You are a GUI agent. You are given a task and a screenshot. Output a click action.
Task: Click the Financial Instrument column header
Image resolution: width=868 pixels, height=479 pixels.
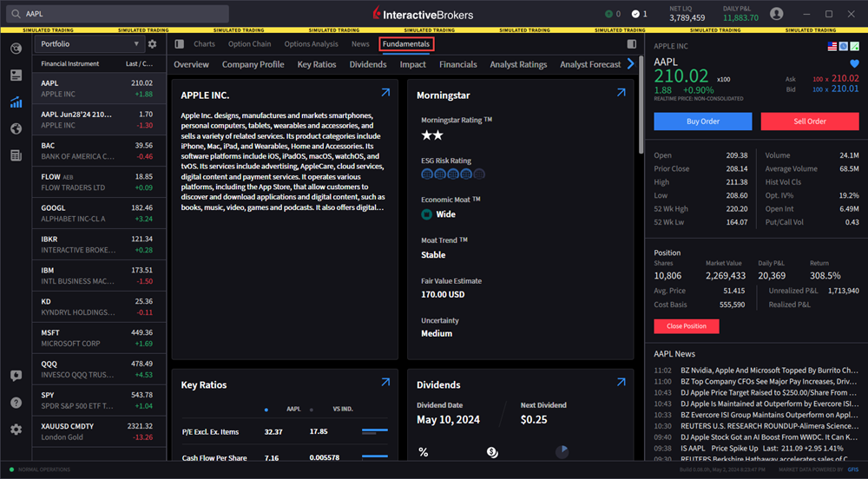69,63
